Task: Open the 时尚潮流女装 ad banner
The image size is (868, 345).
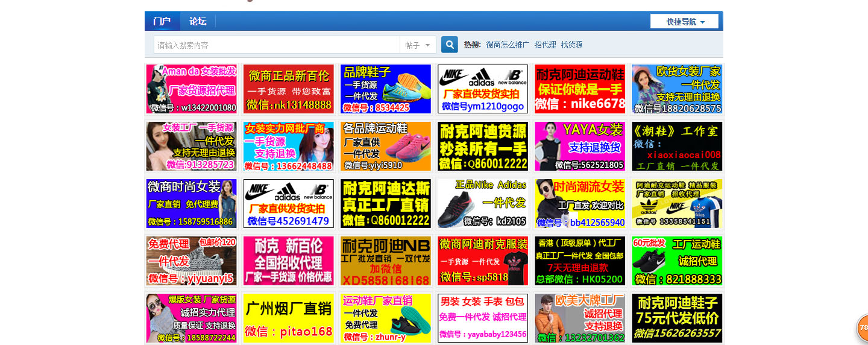Action: [580, 204]
